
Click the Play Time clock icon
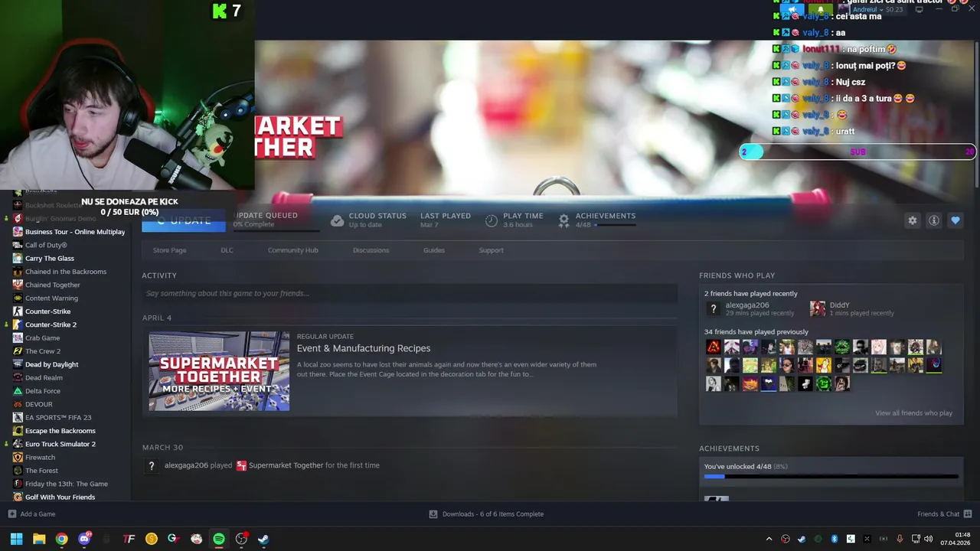[492, 220]
